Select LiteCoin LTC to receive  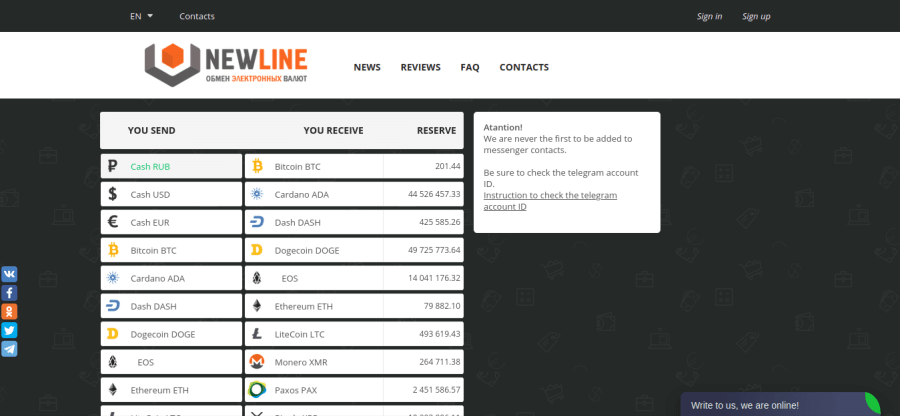tap(354, 334)
